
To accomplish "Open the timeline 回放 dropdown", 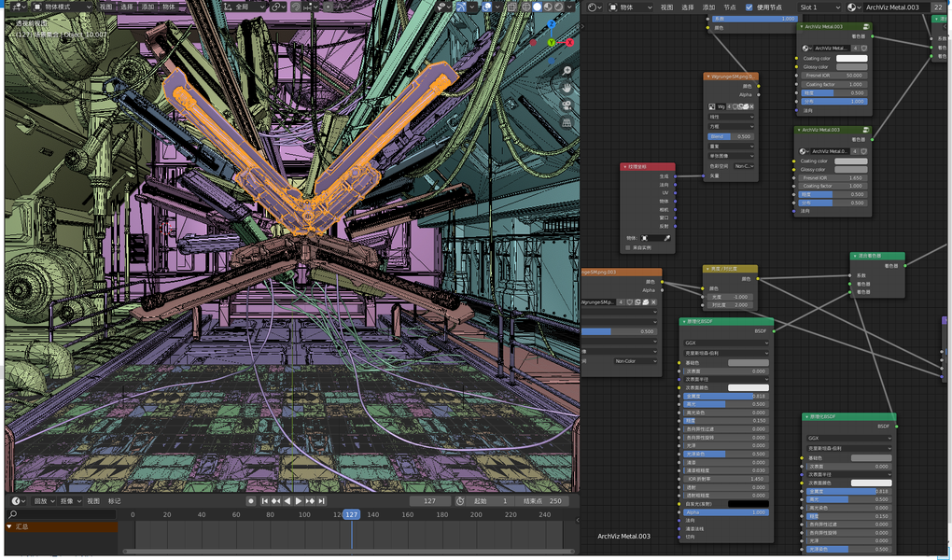I will coord(44,501).
